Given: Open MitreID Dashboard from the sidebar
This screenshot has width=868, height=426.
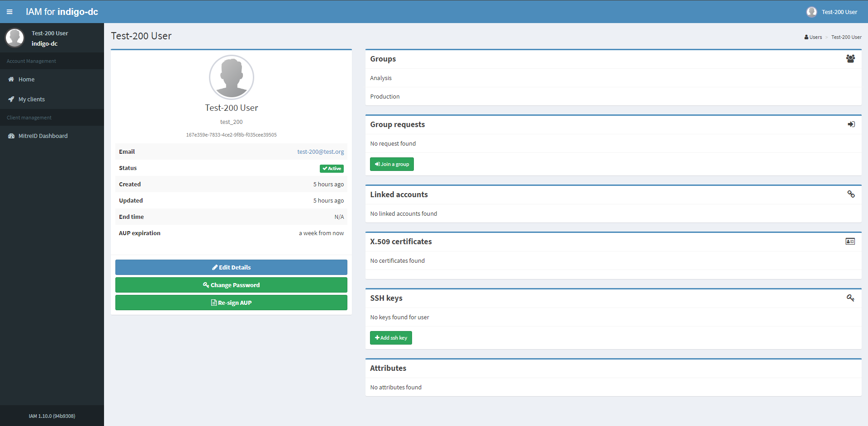Looking at the screenshot, I should click(x=43, y=136).
